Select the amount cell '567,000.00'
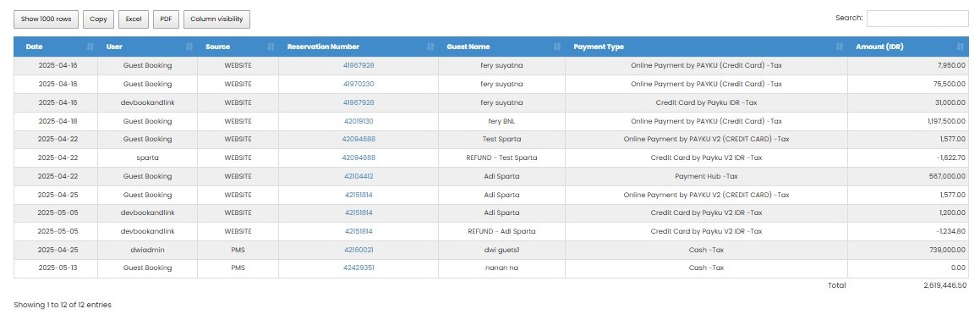This screenshot has width=980, height=320. pyautogui.click(x=908, y=176)
